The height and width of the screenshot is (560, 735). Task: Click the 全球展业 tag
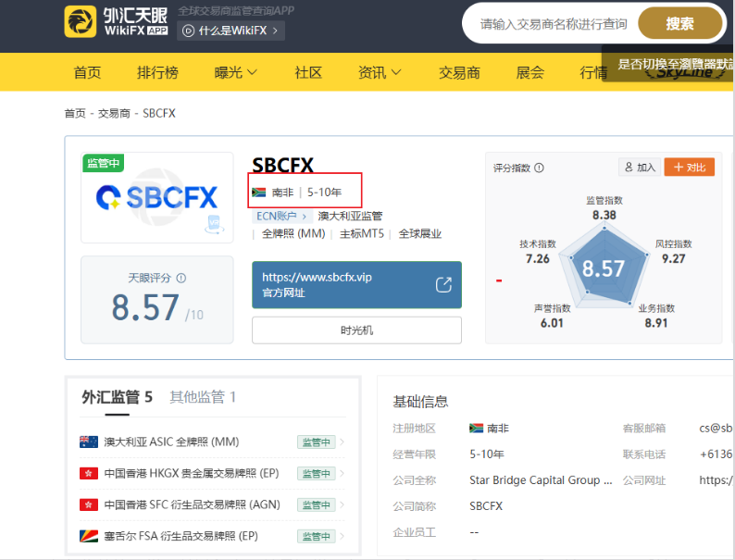(x=420, y=233)
